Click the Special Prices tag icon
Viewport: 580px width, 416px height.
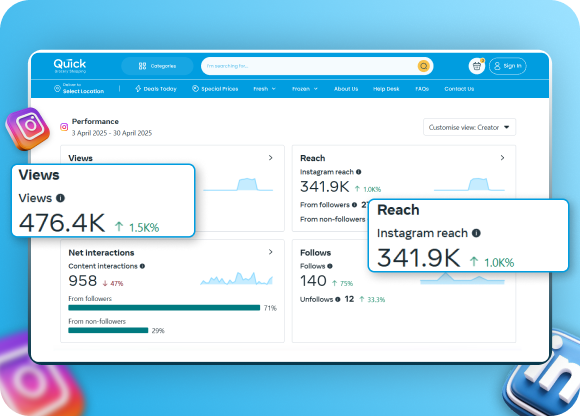point(195,89)
